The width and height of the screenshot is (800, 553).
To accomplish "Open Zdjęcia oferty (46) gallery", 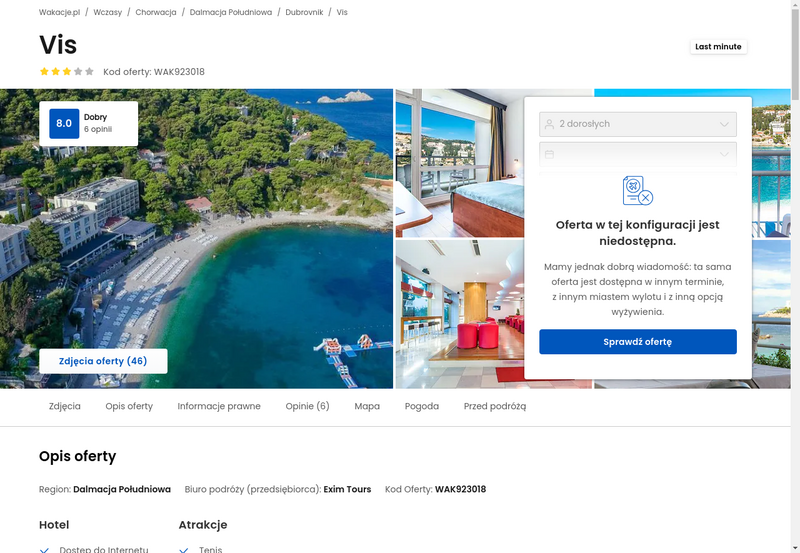I will coord(103,361).
